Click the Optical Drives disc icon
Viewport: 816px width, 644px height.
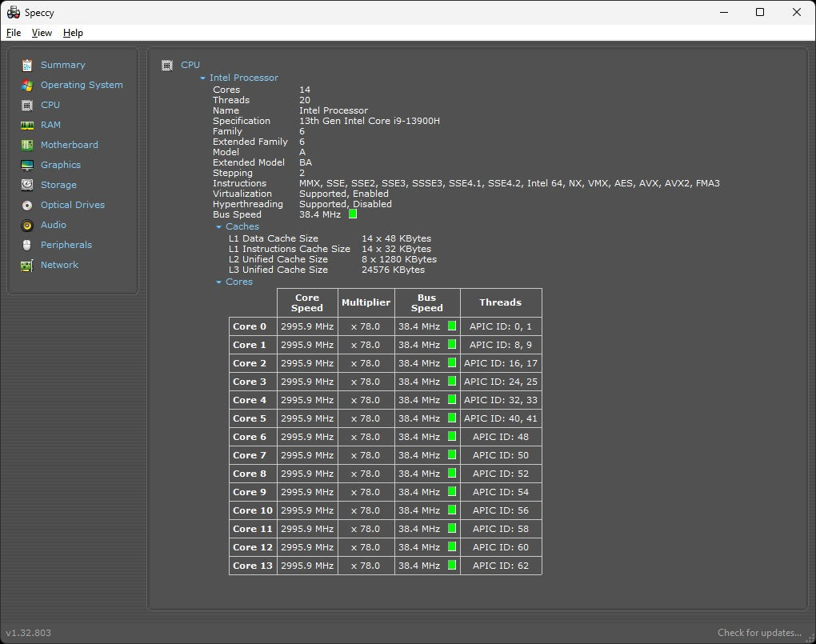[27, 205]
